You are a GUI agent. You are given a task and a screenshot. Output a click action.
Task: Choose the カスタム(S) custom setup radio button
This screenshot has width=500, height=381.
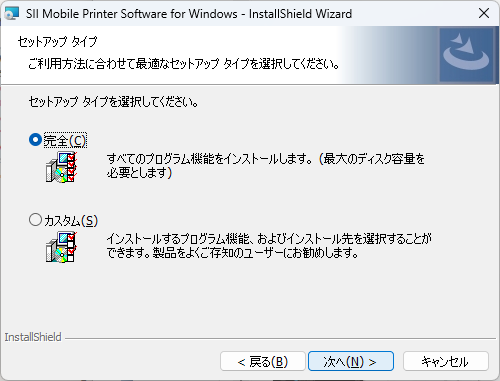coord(35,220)
